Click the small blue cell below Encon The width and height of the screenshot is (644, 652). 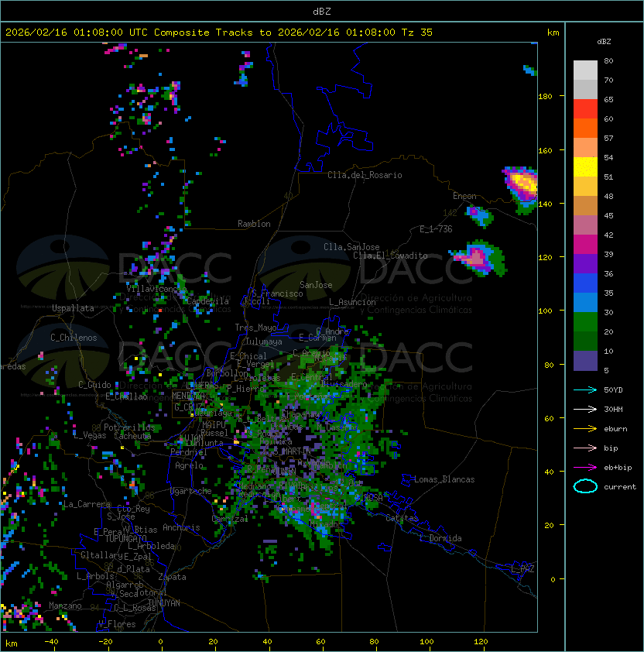point(479,216)
